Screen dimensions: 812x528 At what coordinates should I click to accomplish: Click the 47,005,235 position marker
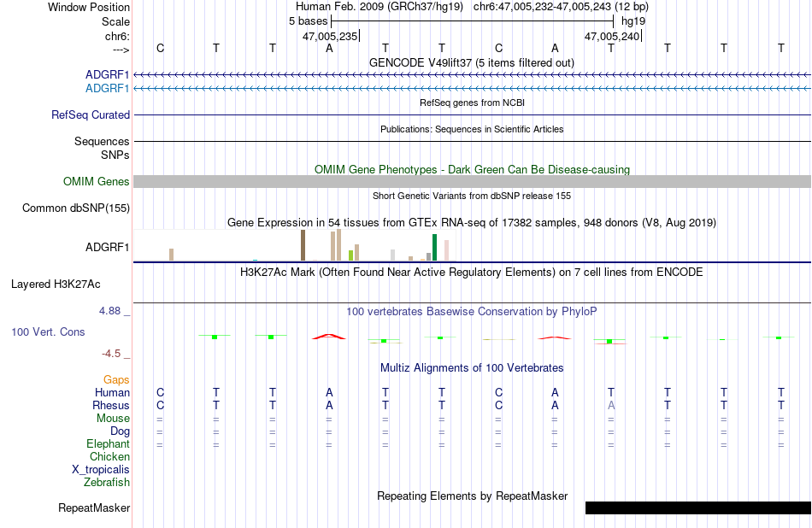click(x=331, y=36)
